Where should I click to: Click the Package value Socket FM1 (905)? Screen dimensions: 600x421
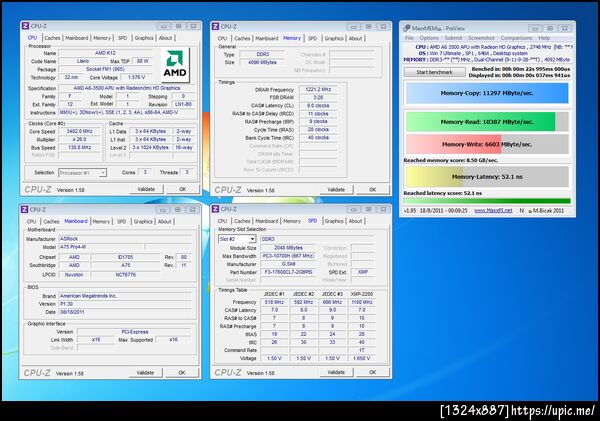[x=105, y=69]
